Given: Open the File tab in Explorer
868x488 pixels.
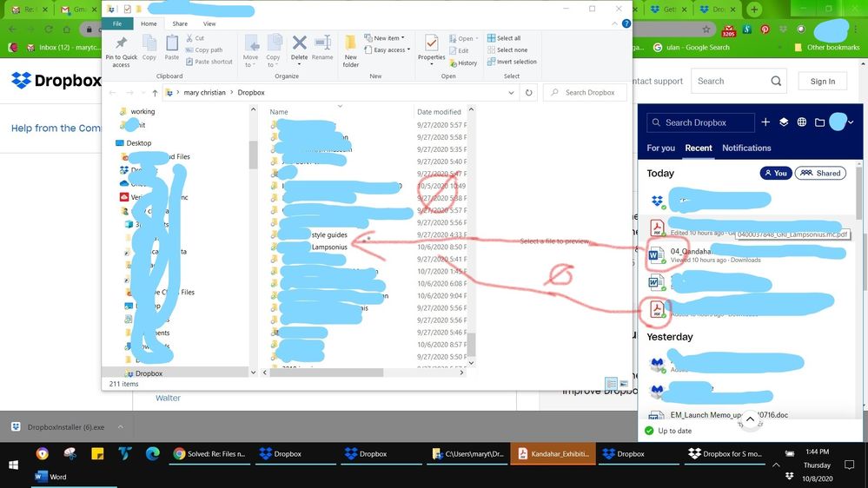Looking at the screenshot, I should point(117,23).
